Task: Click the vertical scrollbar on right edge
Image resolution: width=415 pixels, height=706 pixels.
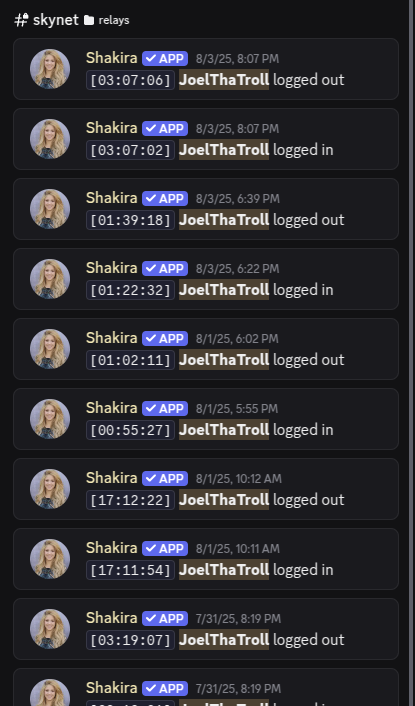Action: (x=411, y=353)
